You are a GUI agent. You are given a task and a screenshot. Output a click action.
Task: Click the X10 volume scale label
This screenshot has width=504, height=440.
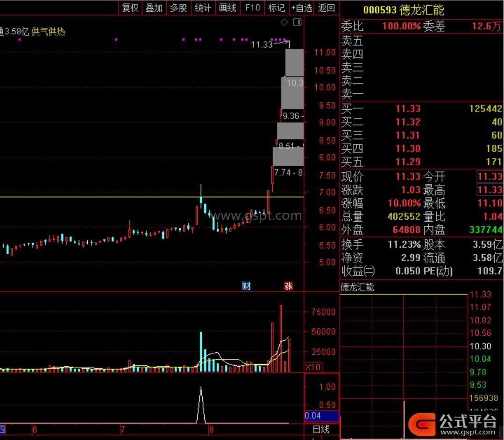point(313,367)
